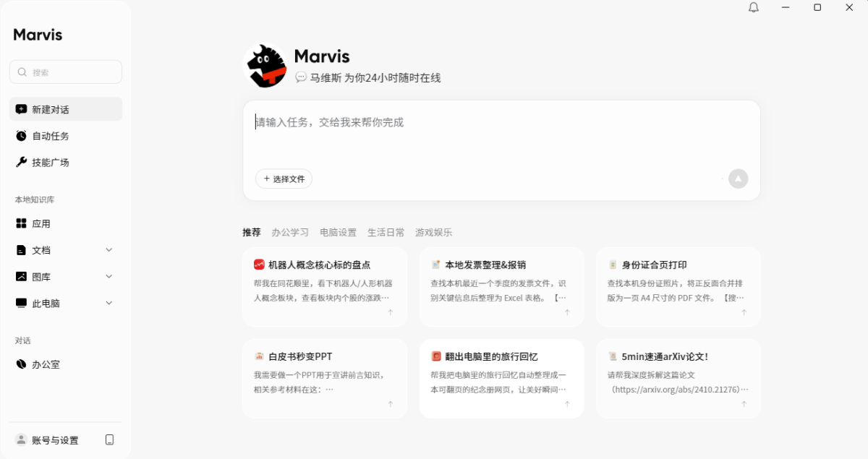Start a 新建对话 from the sidebar
The image size is (868, 459).
click(66, 109)
